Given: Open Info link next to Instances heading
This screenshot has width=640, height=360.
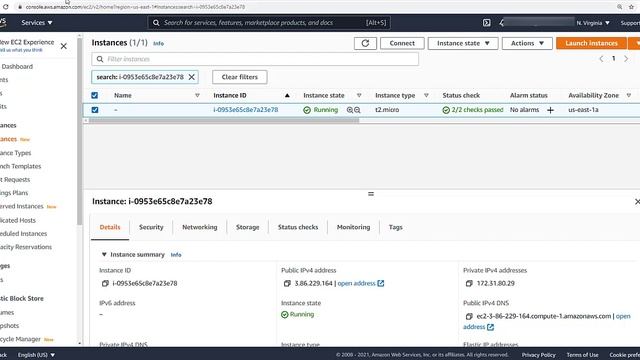Looking at the screenshot, I should (x=158, y=43).
